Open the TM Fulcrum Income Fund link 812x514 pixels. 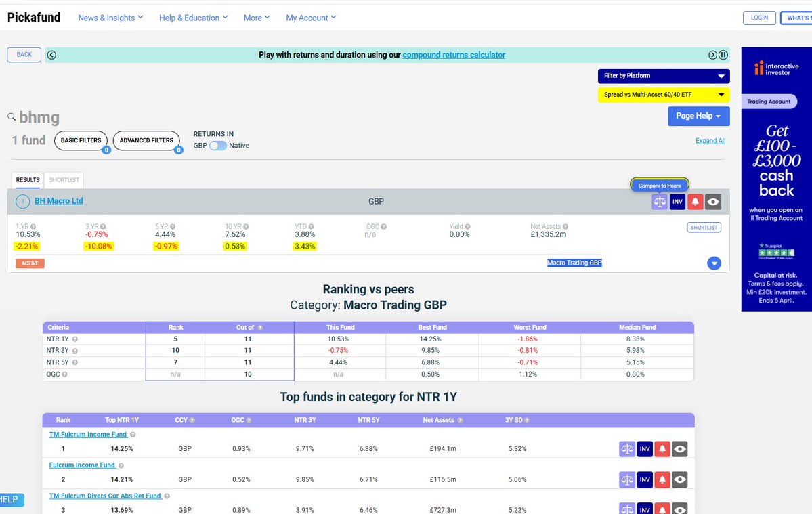pyautogui.click(x=88, y=435)
